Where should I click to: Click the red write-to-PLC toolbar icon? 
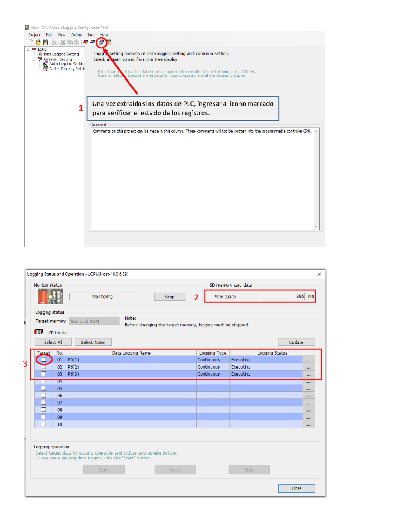85,41
